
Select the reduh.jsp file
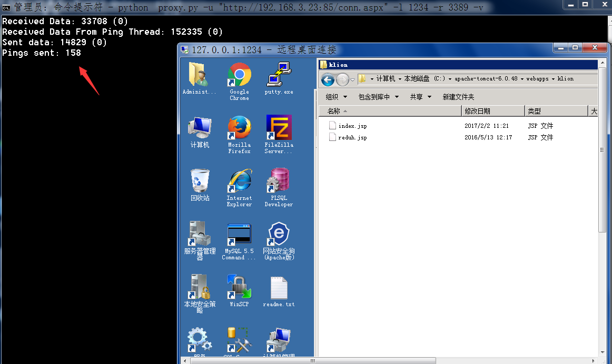coord(352,137)
